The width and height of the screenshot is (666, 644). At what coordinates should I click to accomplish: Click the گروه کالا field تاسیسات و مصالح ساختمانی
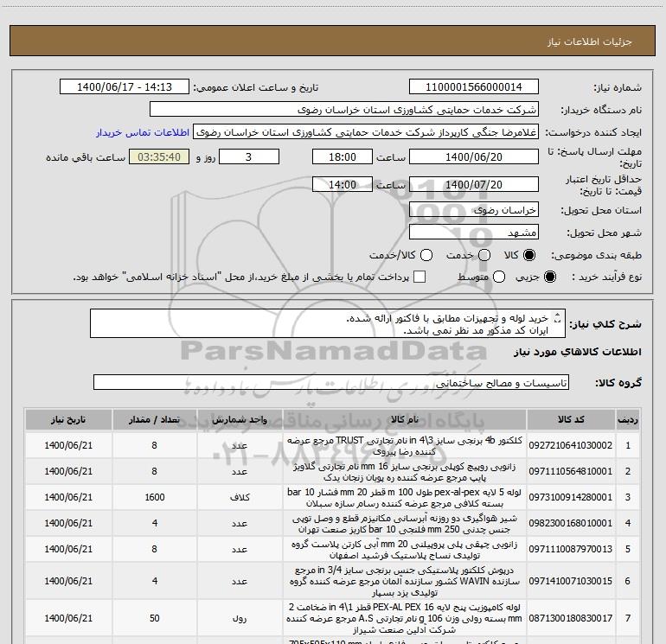331,382
